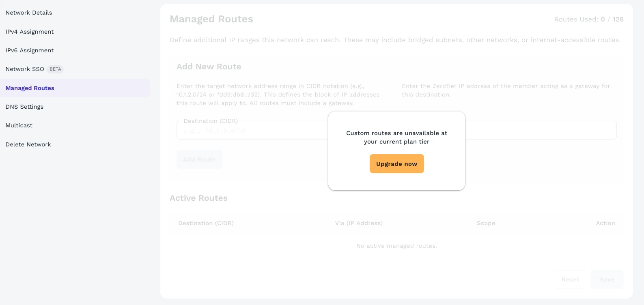Click the 'No active managed routes.' message
644x305 pixels.
point(396,246)
